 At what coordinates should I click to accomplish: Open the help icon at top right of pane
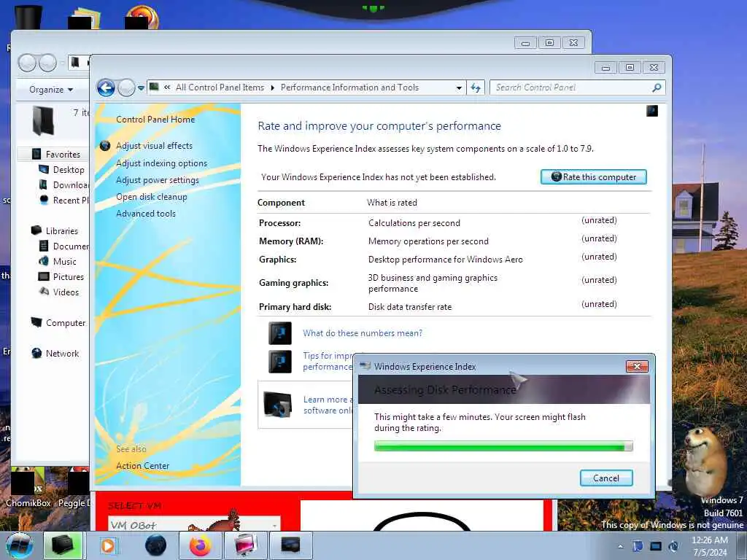[651, 111]
